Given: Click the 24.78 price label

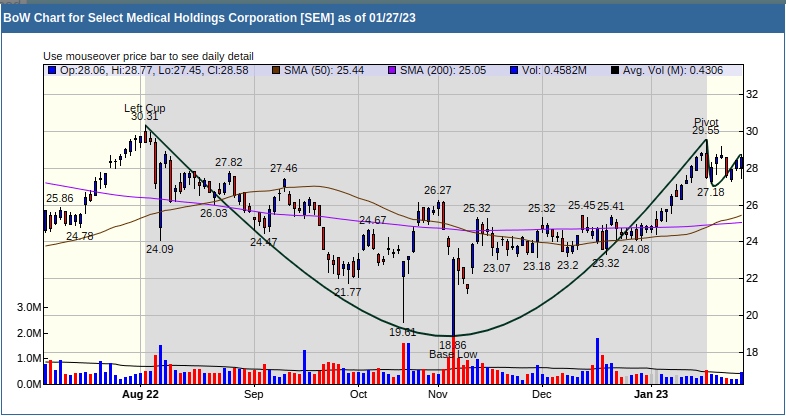Looking at the screenshot, I should point(80,236).
